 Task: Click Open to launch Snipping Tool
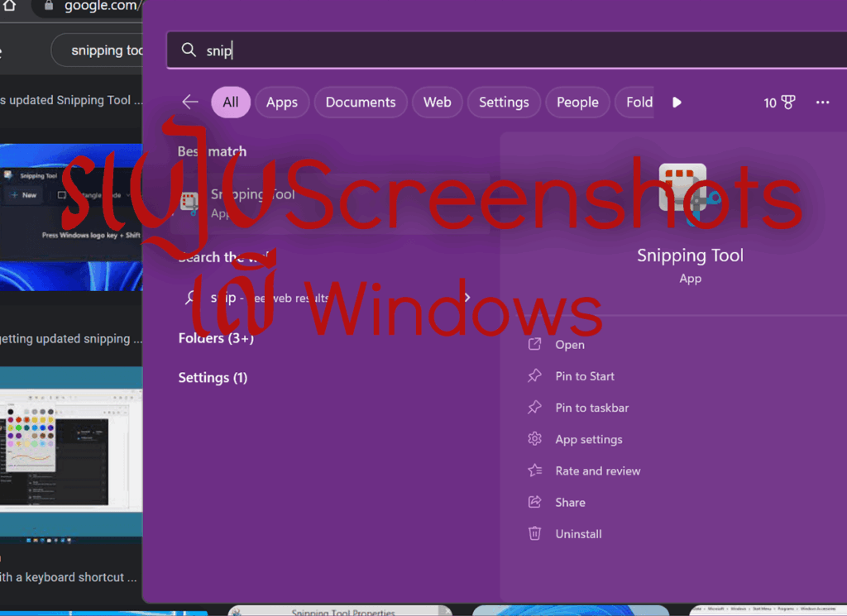click(569, 345)
